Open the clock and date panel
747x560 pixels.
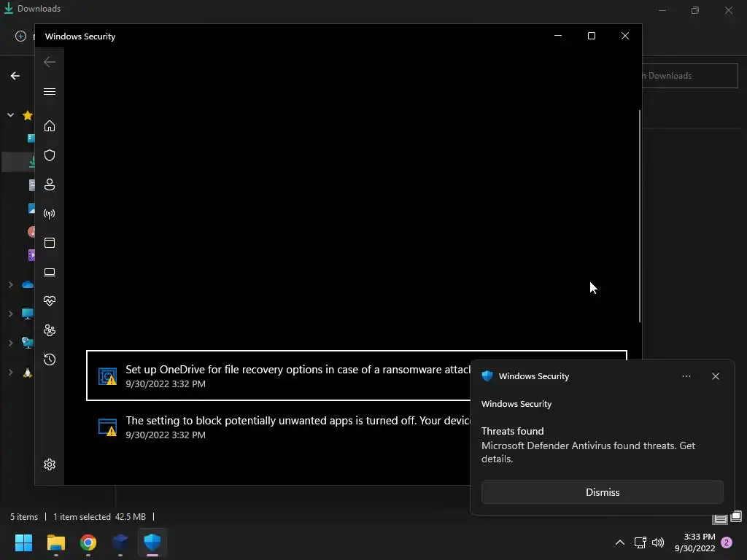[x=694, y=542]
